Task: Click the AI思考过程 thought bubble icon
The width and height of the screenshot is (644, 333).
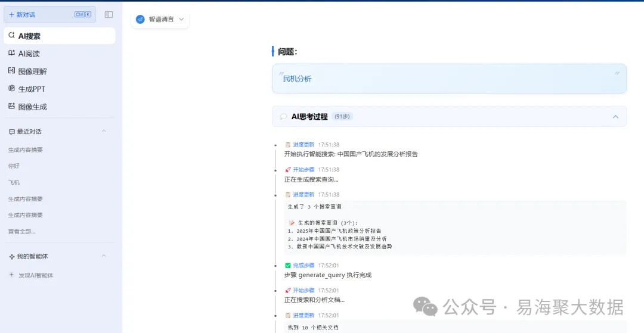Action: [283, 117]
